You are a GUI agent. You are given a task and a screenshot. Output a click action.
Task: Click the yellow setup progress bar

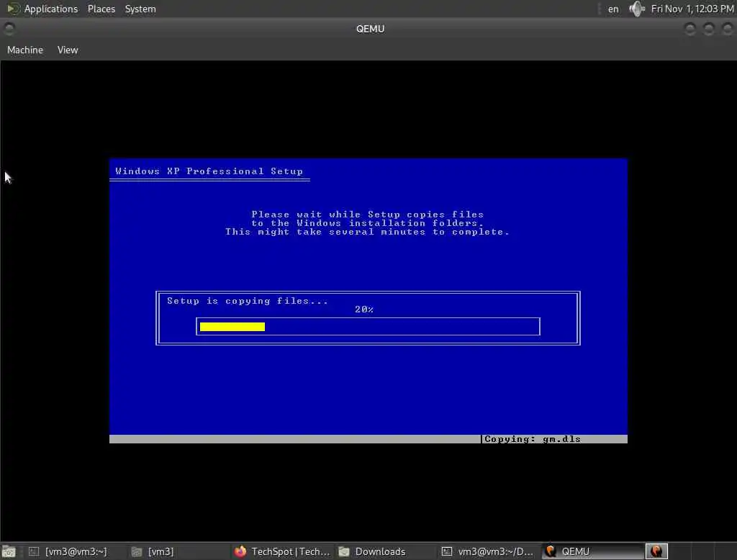tap(232, 326)
